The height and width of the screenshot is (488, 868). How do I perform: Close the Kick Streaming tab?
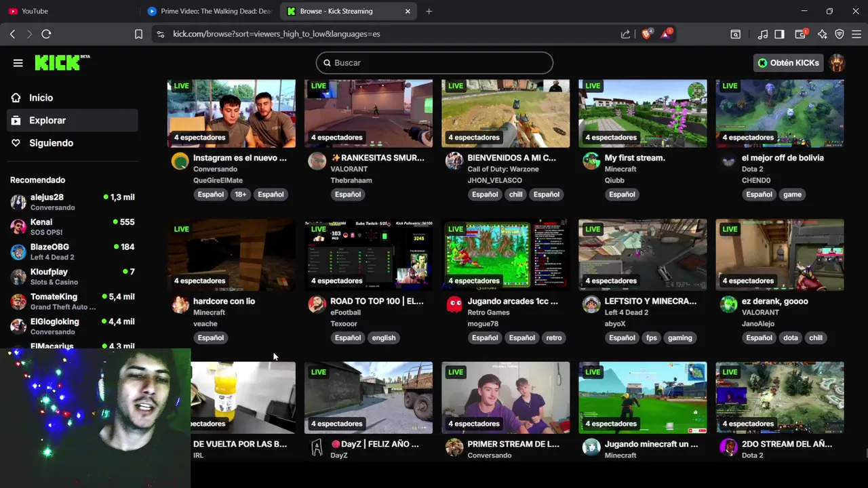click(408, 11)
